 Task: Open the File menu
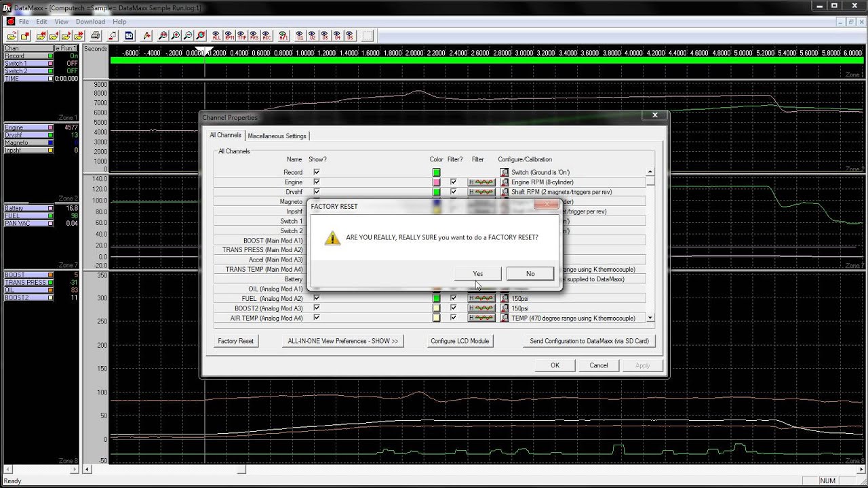point(24,22)
